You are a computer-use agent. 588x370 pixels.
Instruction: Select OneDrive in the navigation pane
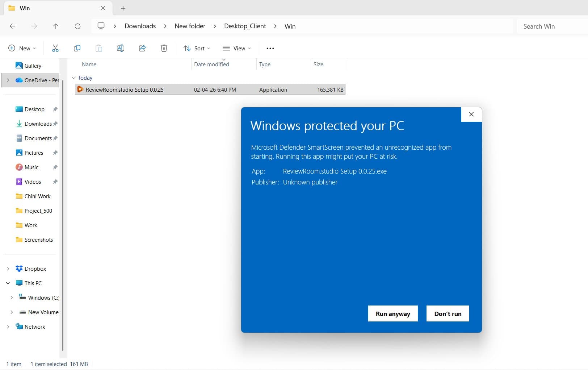(37, 80)
